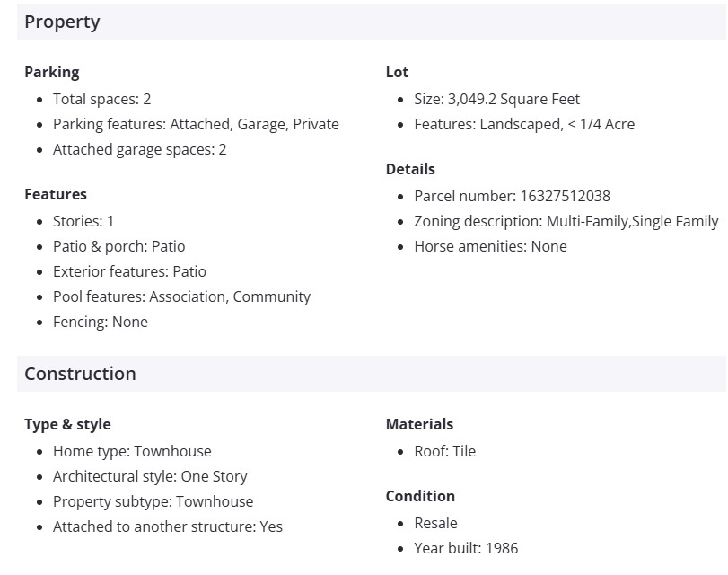Viewport: 728px width, 575px height.
Task: Click the Home type: Townhouse entry
Action: [132, 451]
